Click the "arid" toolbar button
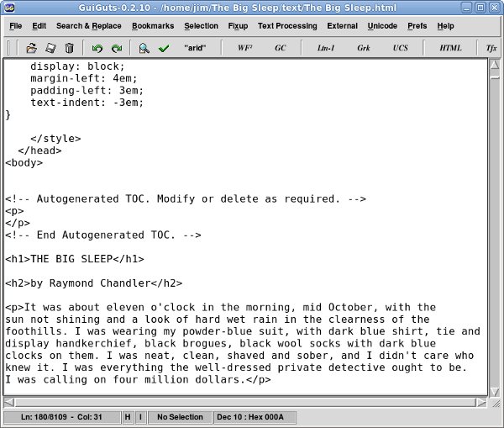The image size is (504, 428). coord(195,48)
